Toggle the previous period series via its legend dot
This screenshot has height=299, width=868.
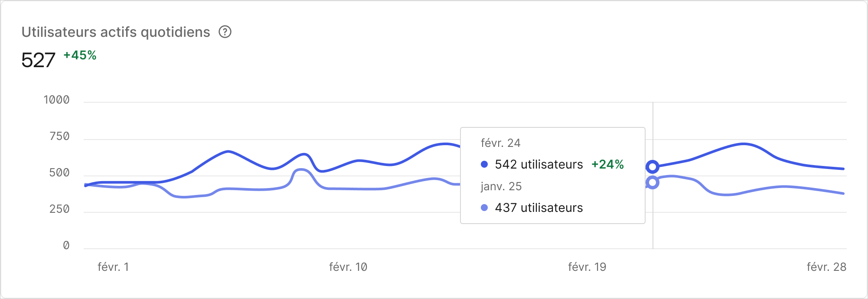click(485, 208)
